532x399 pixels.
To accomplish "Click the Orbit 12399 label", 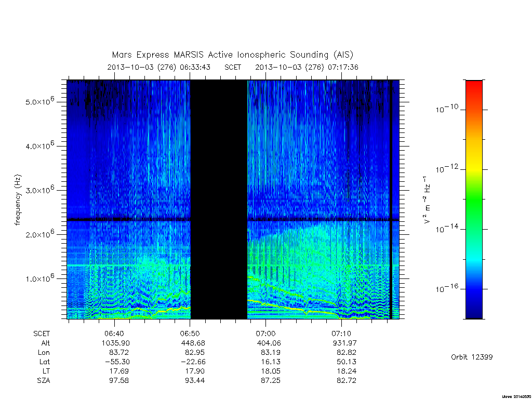I will point(472,357).
